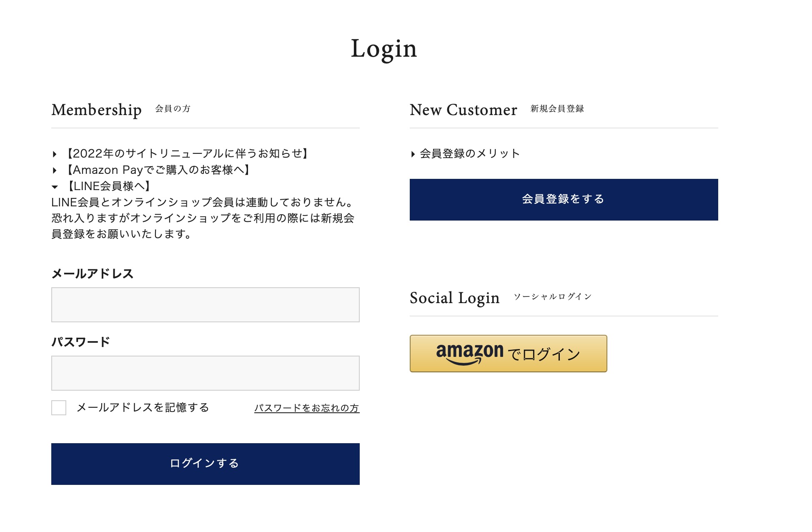This screenshot has width=812, height=532.
Task: Click the Login page heading
Action: click(384, 49)
